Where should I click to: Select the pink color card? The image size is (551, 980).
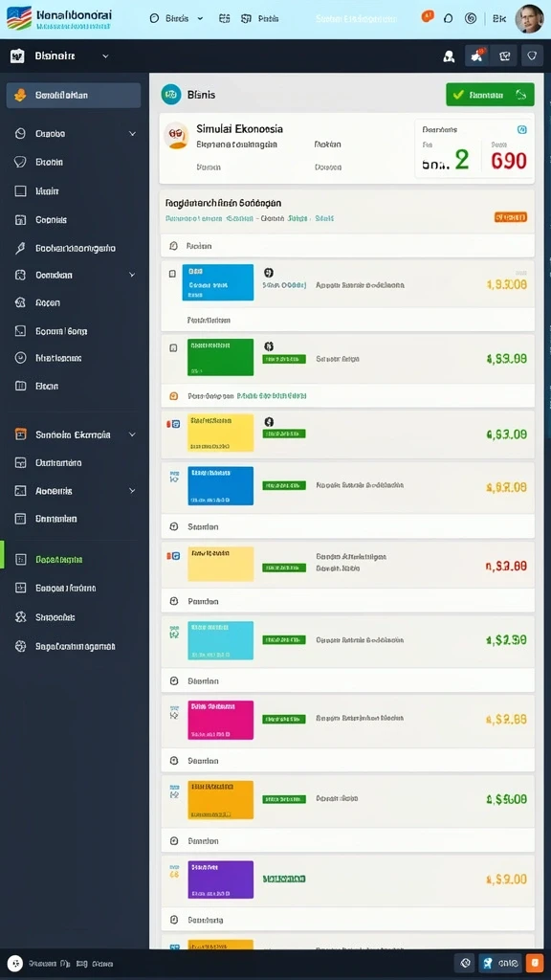[221, 720]
